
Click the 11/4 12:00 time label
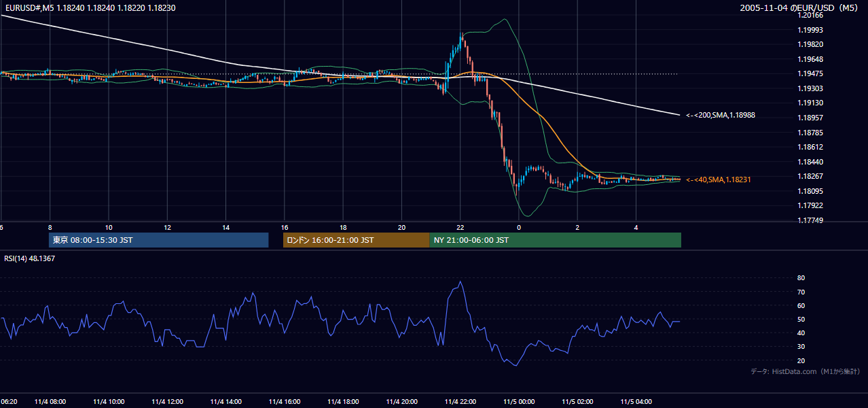pyautogui.click(x=168, y=402)
